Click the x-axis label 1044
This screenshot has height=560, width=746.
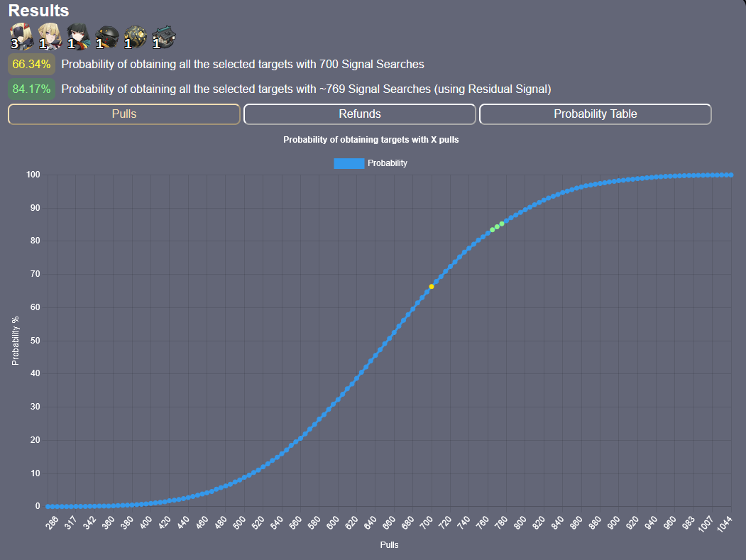point(725,524)
